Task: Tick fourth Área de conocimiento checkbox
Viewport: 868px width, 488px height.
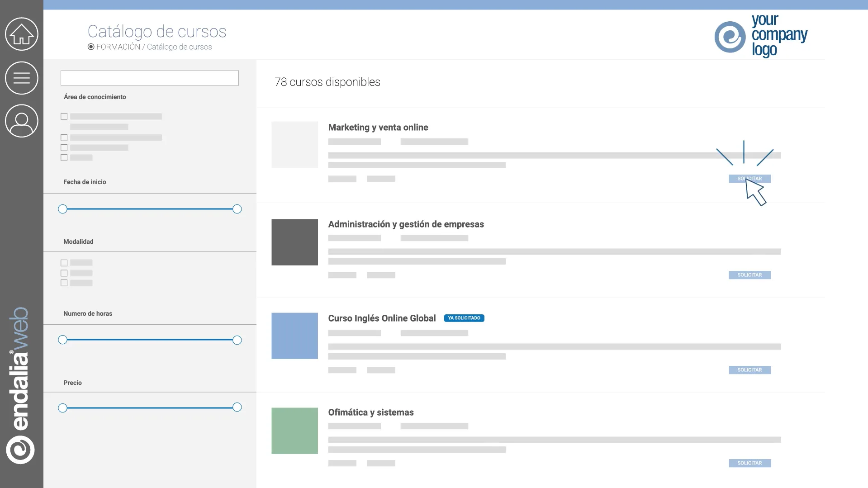Action: (x=64, y=158)
